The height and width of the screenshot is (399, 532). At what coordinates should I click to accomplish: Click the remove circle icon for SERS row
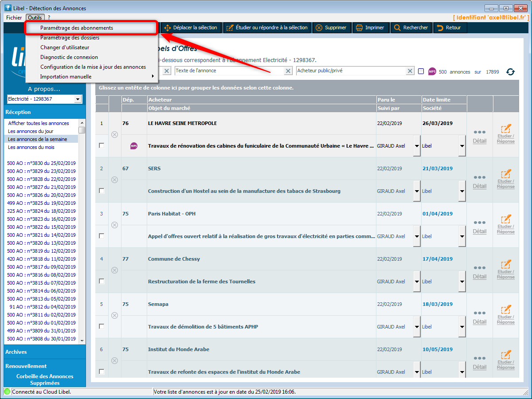114,180
